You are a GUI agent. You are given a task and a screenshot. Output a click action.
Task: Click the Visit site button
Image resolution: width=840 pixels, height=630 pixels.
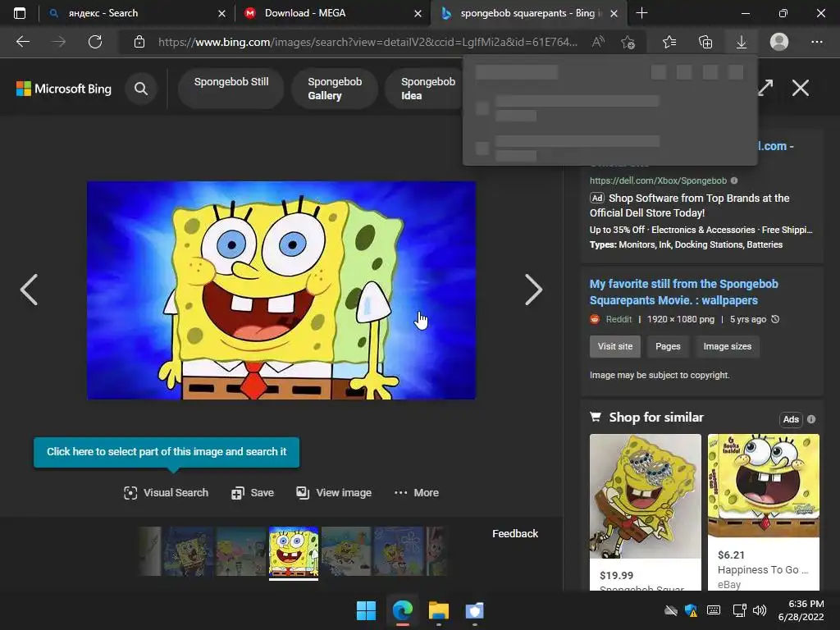point(615,347)
